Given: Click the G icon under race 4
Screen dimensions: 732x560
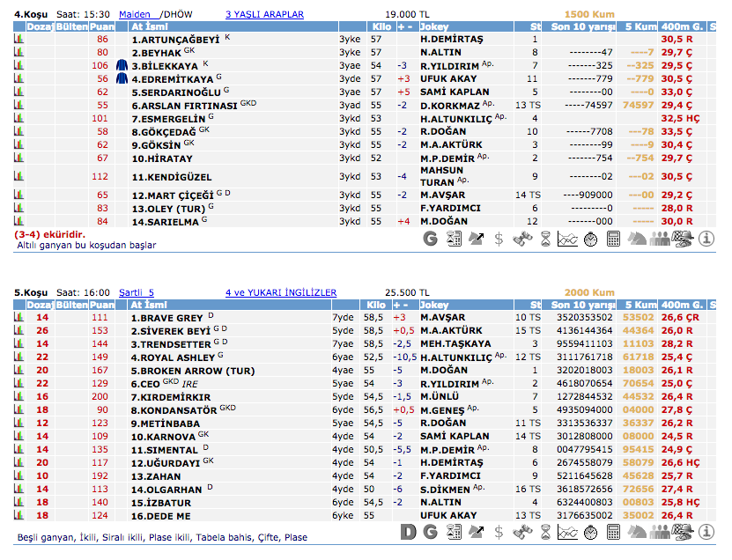Looking at the screenshot, I should pyautogui.click(x=431, y=238).
